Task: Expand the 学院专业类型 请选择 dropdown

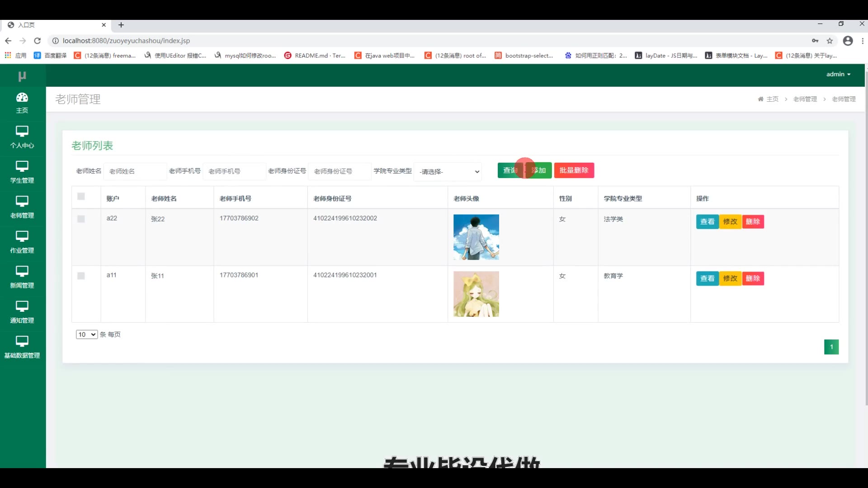Action: pos(448,172)
